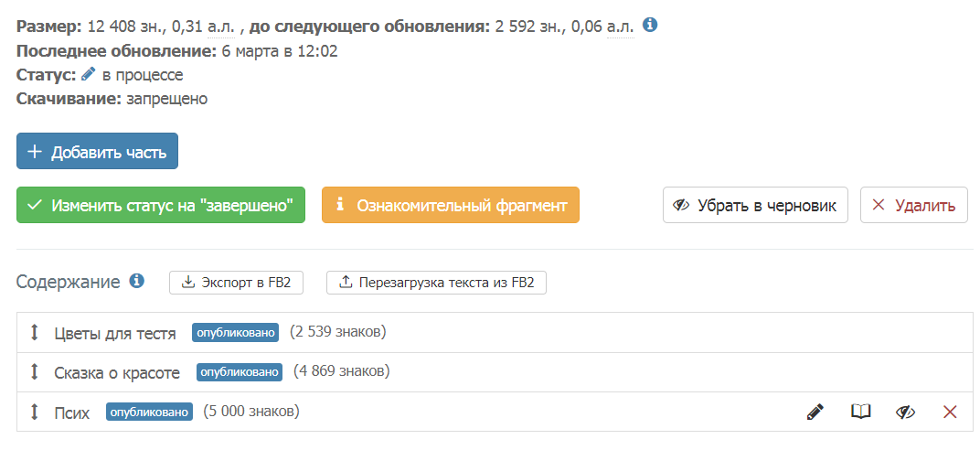Export the text via Экспорт в FB2

pyautogui.click(x=236, y=283)
